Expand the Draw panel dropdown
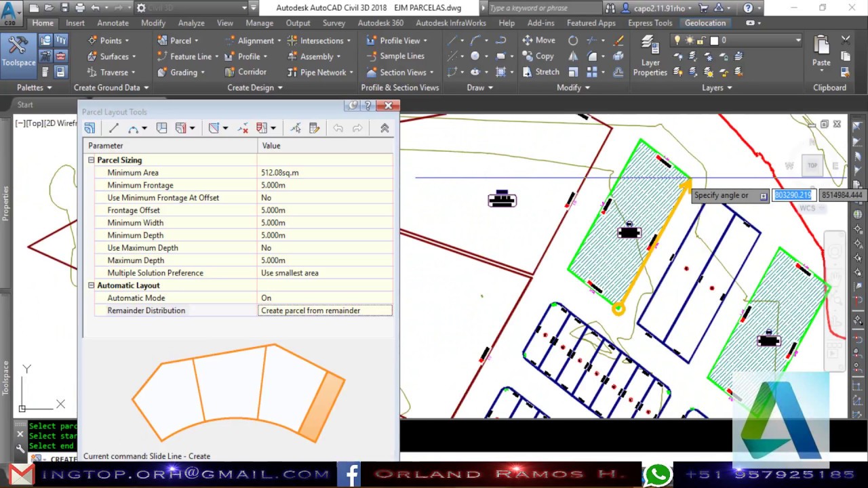Screen dimensions: 868x488 tap(480, 87)
